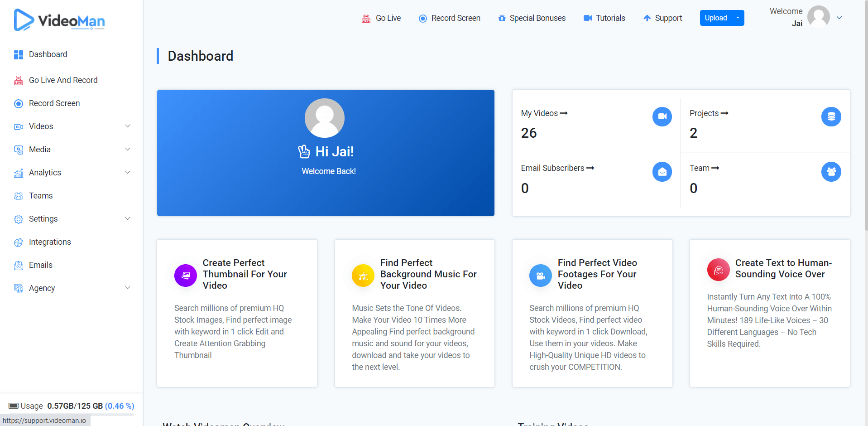Open Integrations in the sidebar

[x=50, y=242]
